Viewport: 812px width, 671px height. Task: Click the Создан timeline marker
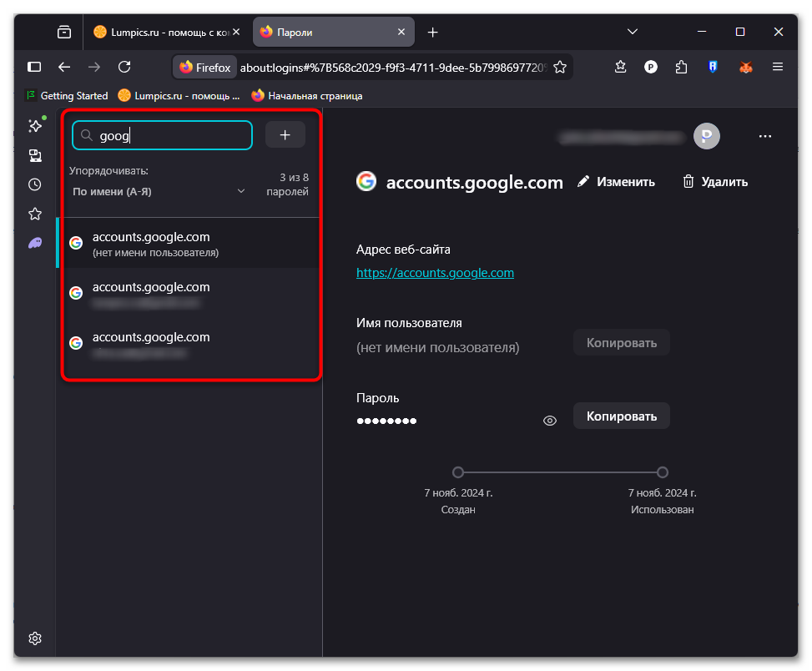(x=458, y=472)
